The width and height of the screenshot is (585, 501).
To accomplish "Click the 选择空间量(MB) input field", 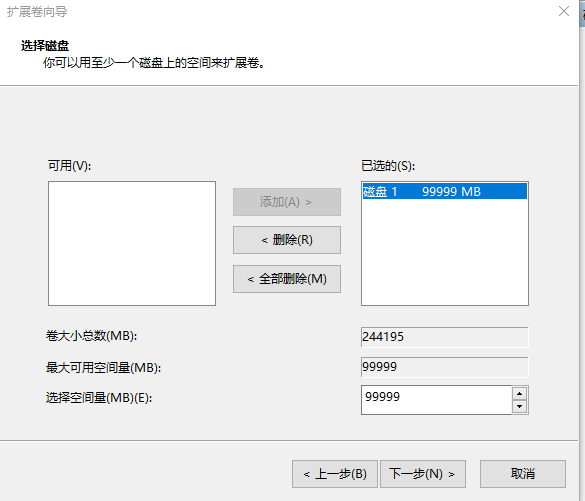I will pyautogui.click(x=436, y=400).
